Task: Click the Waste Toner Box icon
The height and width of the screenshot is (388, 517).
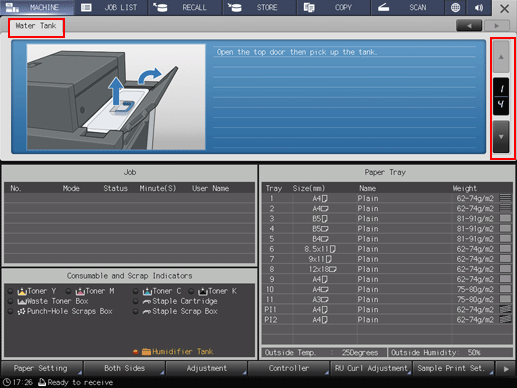Action: click(22, 302)
